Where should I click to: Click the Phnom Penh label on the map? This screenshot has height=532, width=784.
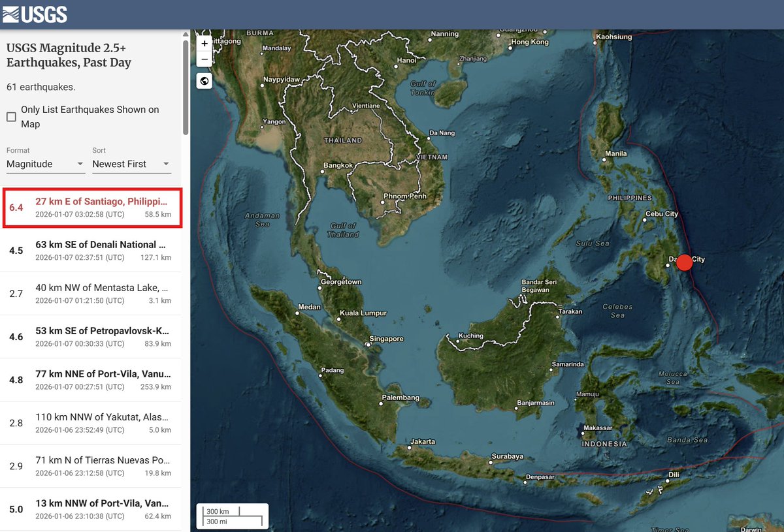(x=405, y=196)
